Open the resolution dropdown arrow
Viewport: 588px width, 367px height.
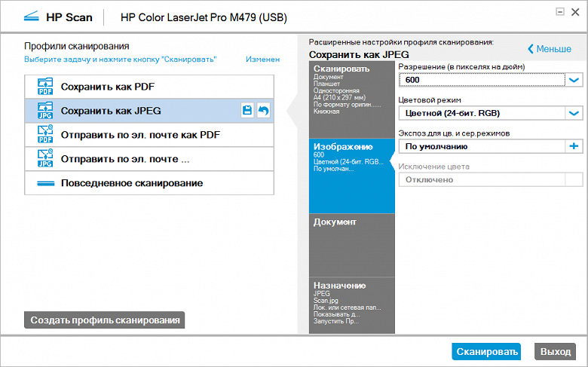click(x=574, y=80)
